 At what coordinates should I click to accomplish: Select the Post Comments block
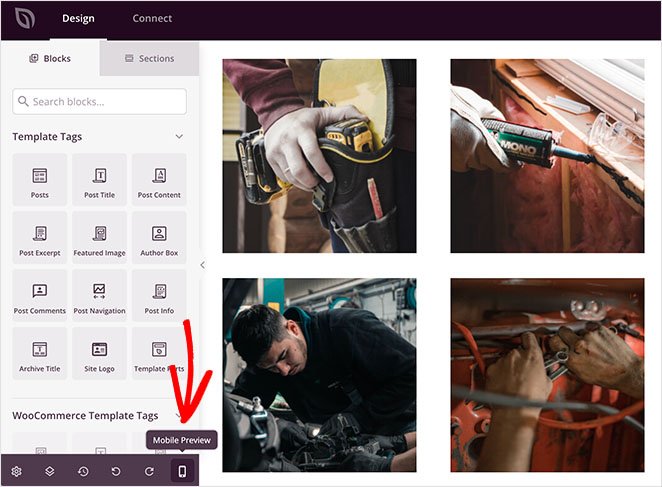(x=40, y=295)
